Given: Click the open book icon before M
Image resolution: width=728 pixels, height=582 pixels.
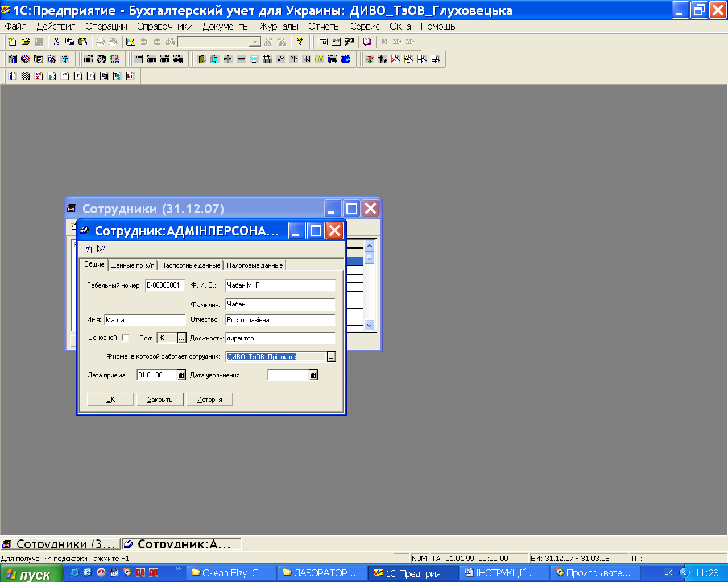Looking at the screenshot, I should (367, 41).
